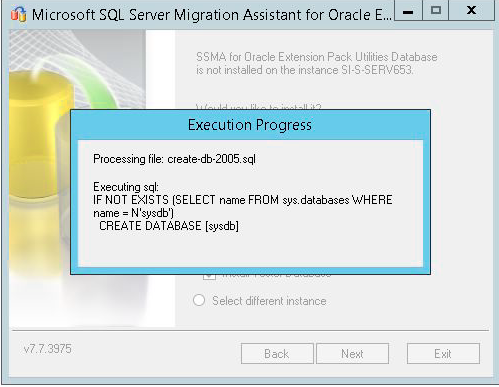
Task: Click the SSMA app icon in title bar
Action: tap(18, 14)
